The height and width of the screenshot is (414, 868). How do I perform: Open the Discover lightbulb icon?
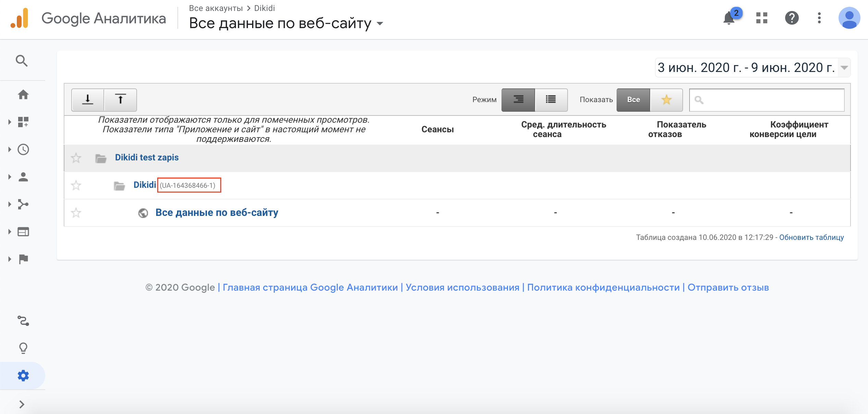click(x=23, y=348)
